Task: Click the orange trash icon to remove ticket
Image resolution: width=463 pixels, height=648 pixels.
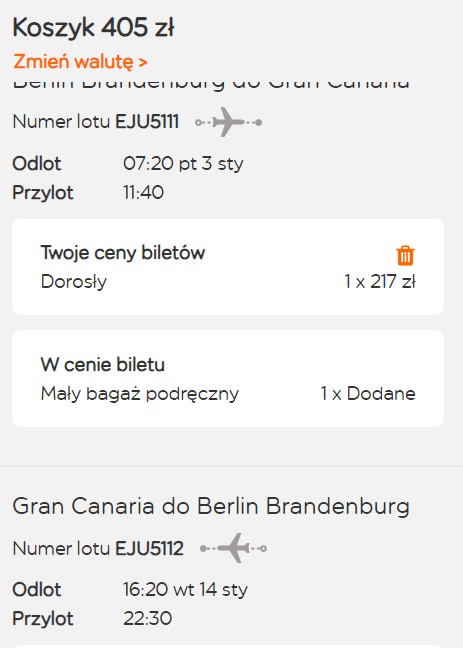Action: click(x=405, y=255)
